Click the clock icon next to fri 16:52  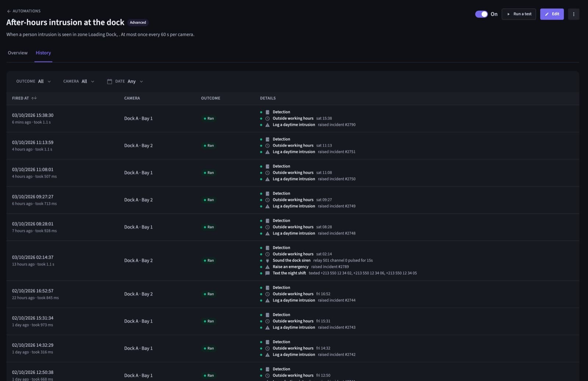coord(268,294)
